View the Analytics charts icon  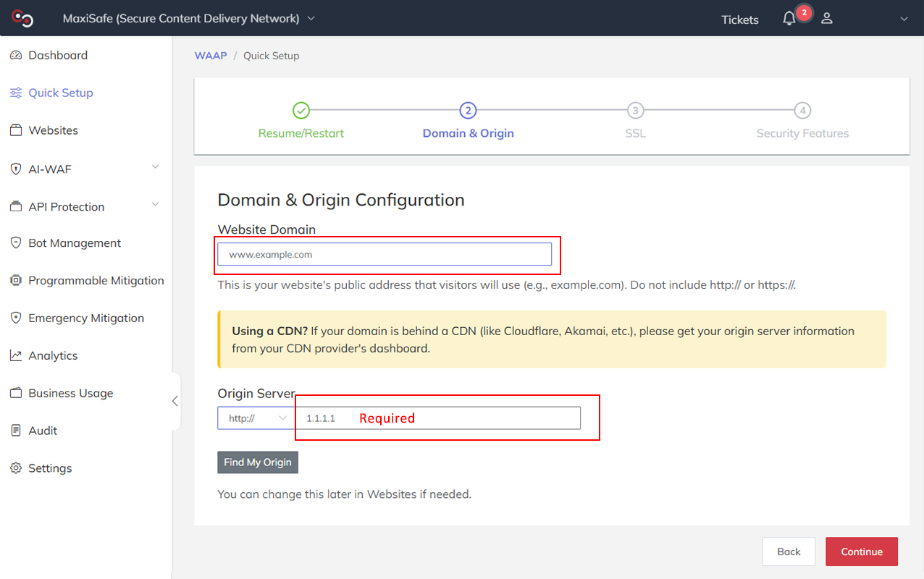[16, 355]
